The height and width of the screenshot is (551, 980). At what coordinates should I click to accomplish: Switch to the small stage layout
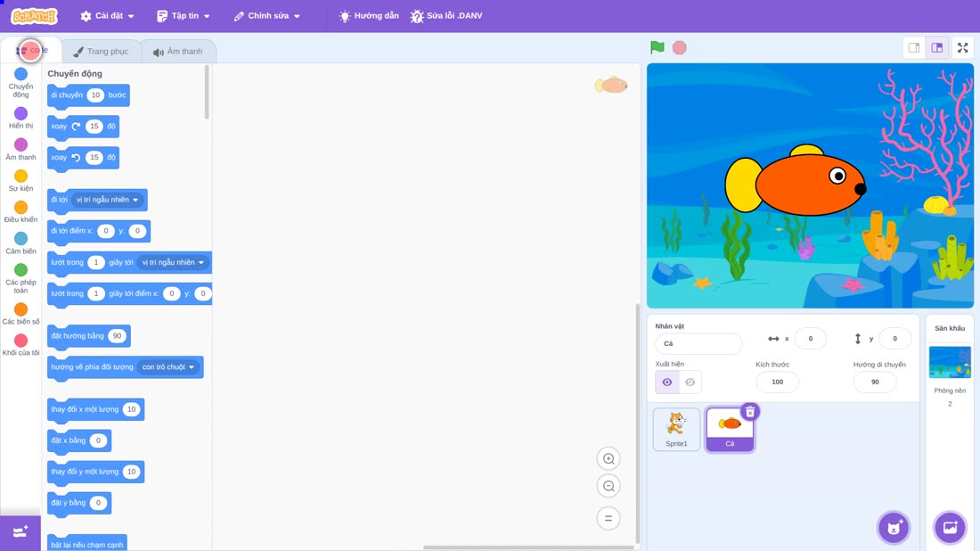coord(914,47)
